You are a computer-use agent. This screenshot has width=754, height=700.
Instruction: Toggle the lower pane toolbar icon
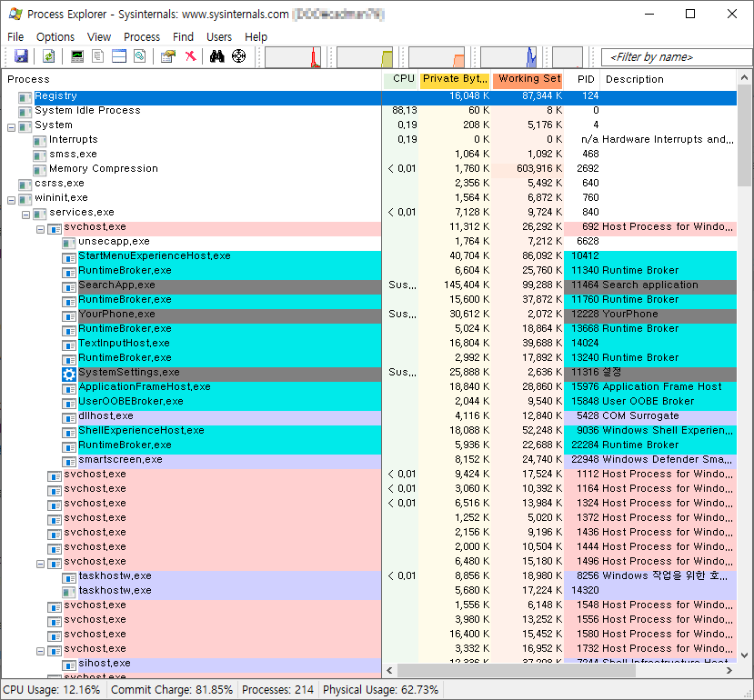tap(119, 56)
